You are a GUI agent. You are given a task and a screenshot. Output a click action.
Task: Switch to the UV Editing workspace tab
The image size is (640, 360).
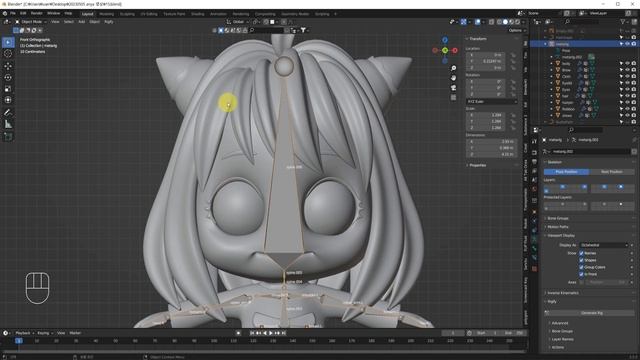(149, 14)
